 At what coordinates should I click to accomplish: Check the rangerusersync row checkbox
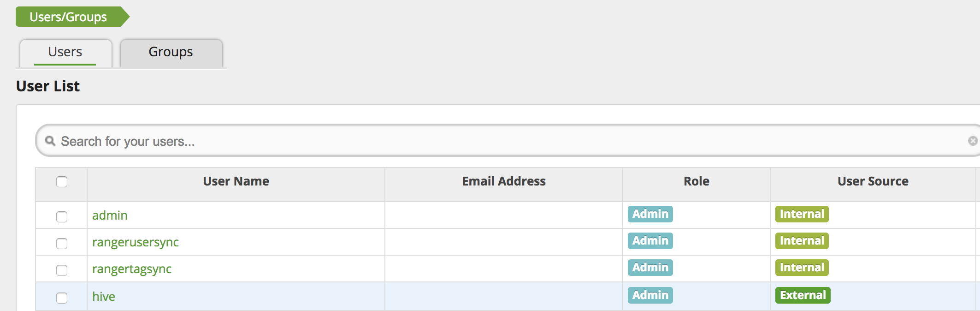[61, 244]
